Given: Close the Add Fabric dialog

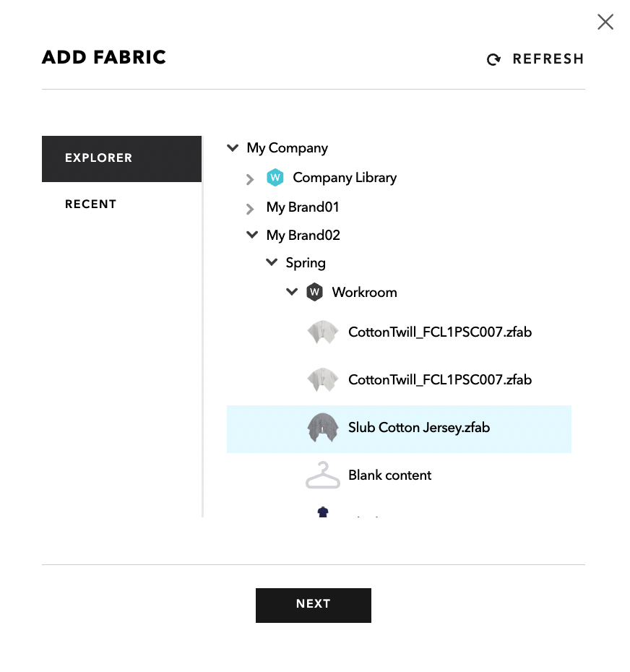Looking at the screenshot, I should coord(605,22).
